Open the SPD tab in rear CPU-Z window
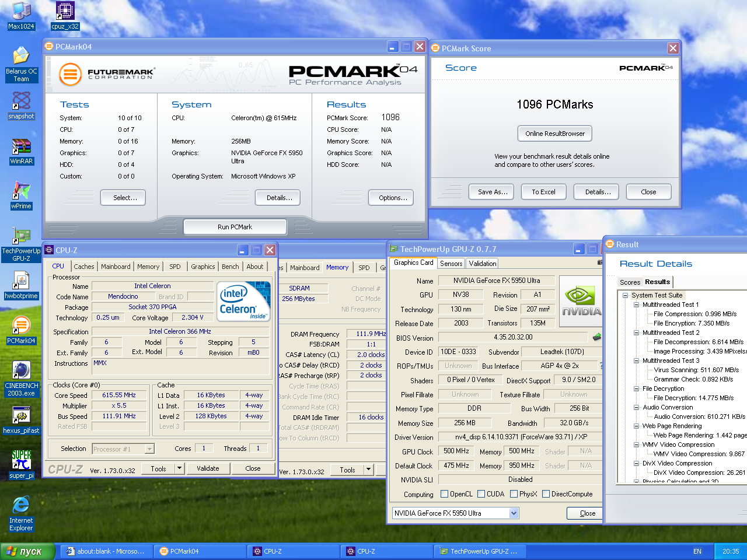 point(364,268)
